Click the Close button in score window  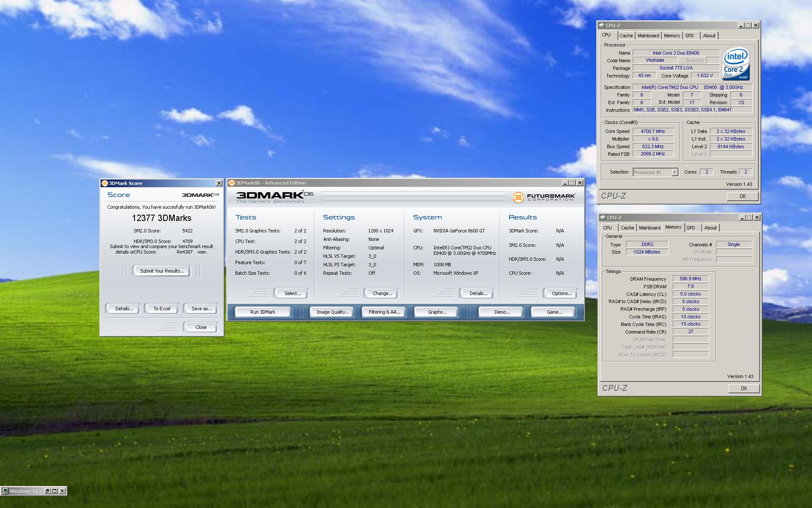click(x=201, y=327)
